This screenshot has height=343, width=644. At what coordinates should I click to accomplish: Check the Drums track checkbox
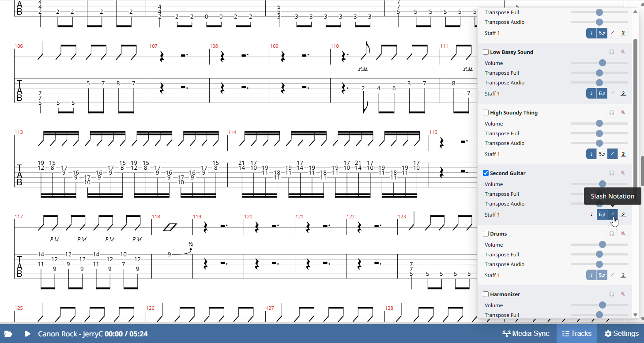click(486, 234)
